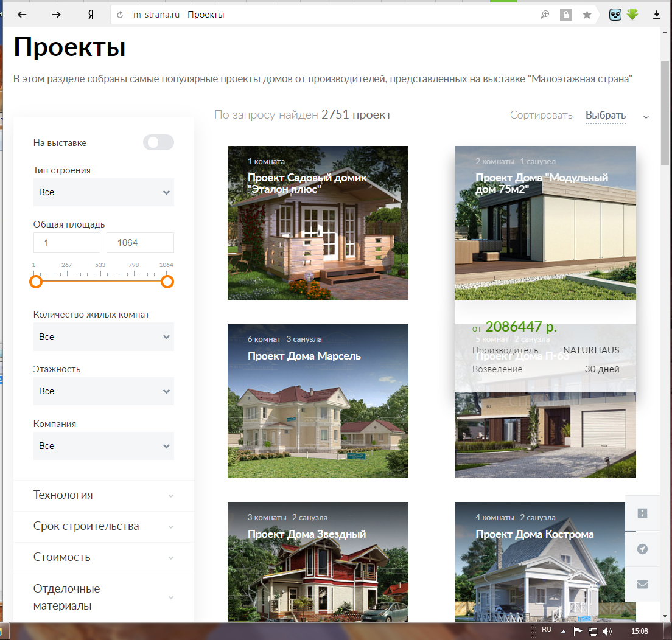
Task: Open the 'Тип строения' dropdown
Action: pyautogui.click(x=103, y=192)
